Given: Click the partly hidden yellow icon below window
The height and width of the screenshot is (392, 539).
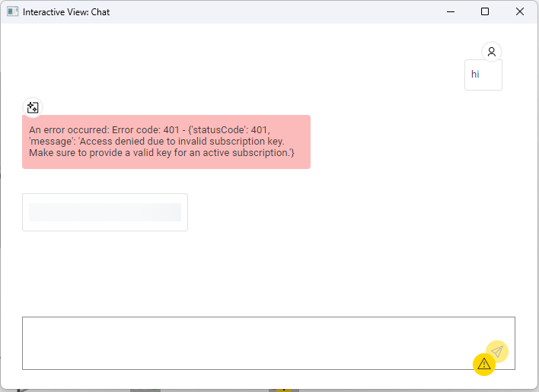Looking at the screenshot, I should pos(283,387).
